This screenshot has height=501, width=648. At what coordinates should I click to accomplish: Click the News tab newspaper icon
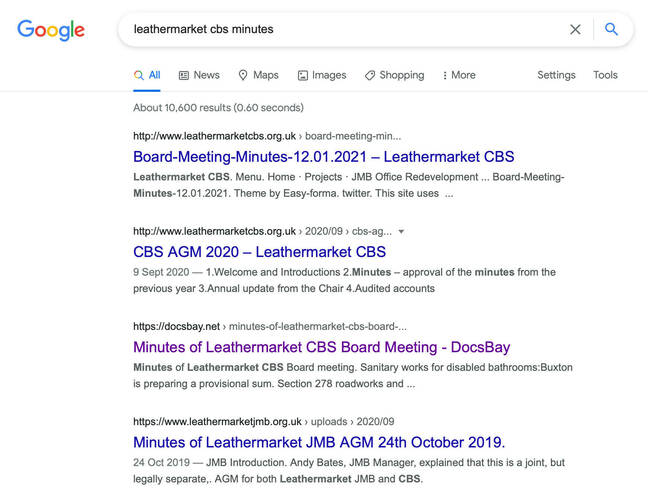pyautogui.click(x=183, y=75)
